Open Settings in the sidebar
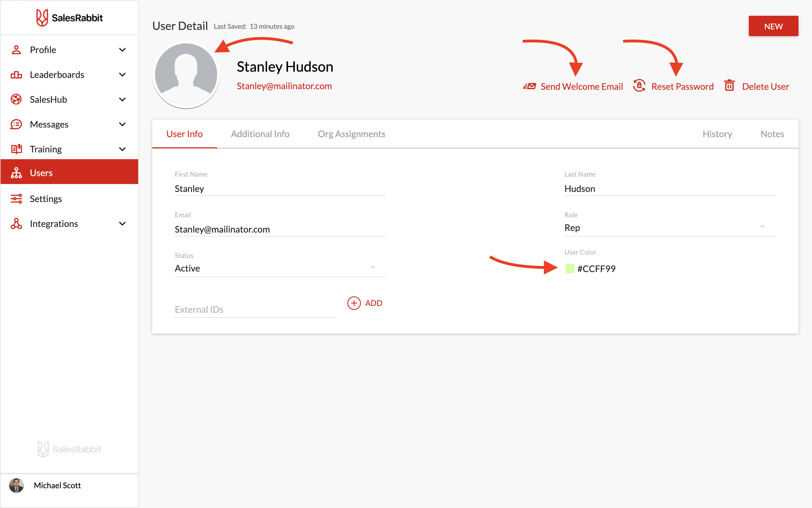The width and height of the screenshot is (812, 508). coord(69,199)
